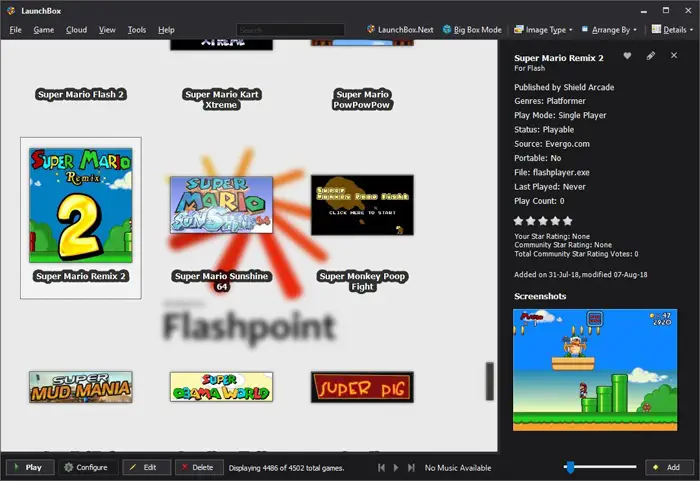Image resolution: width=700 pixels, height=481 pixels.
Task: Open the Cloud menu
Action: 76,29
